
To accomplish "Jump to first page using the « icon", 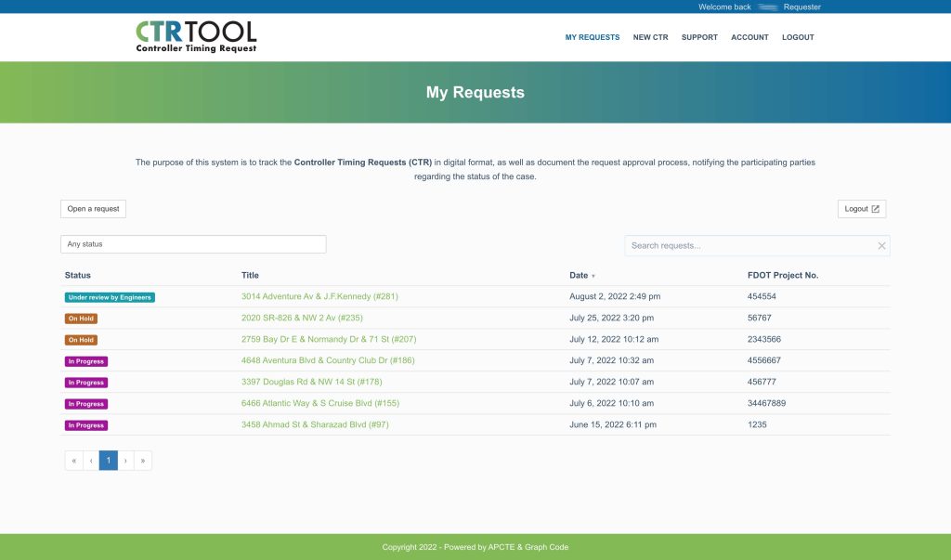I will pyautogui.click(x=73, y=460).
